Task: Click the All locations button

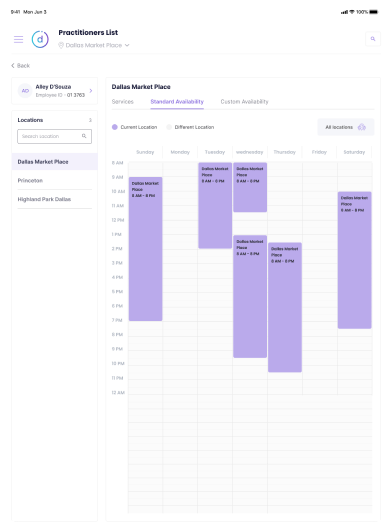Action: coord(346,127)
